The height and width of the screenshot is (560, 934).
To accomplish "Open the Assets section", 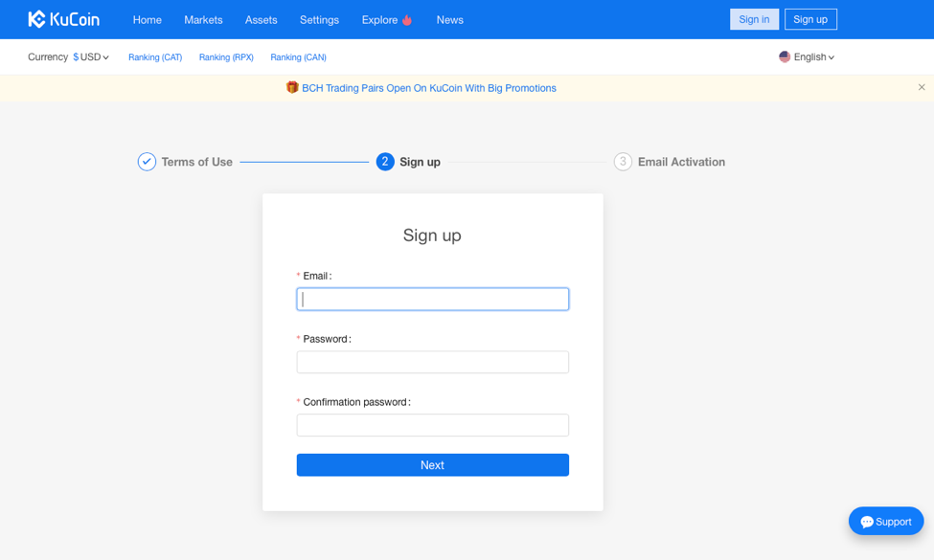I will pyautogui.click(x=261, y=20).
